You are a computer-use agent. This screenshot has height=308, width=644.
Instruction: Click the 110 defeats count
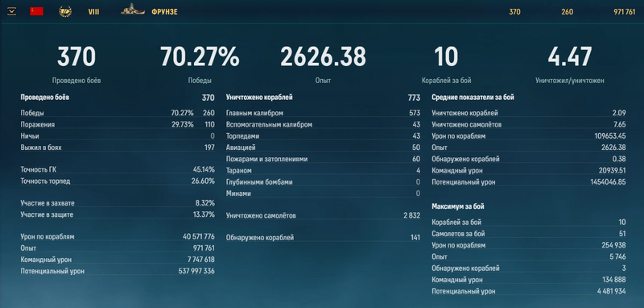(x=208, y=125)
